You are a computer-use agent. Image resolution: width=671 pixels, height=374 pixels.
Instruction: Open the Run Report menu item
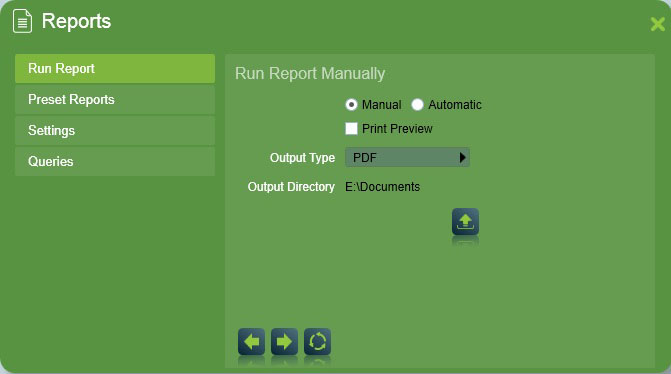point(115,68)
